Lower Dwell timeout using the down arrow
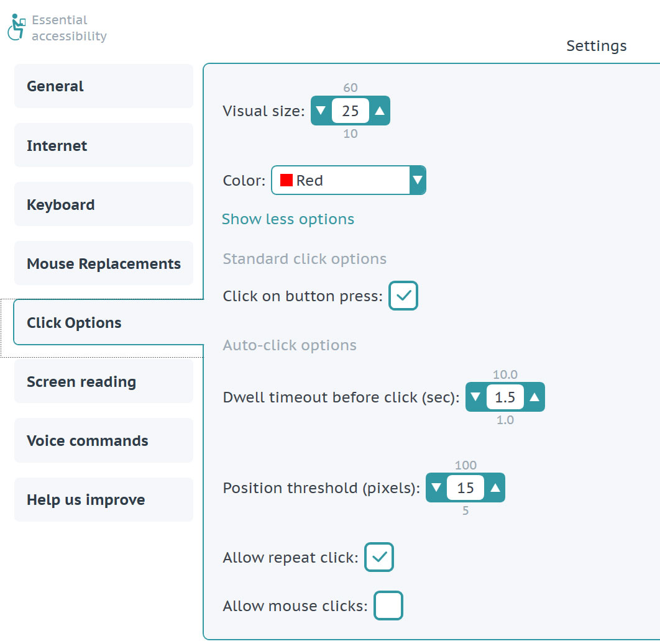 click(x=475, y=397)
